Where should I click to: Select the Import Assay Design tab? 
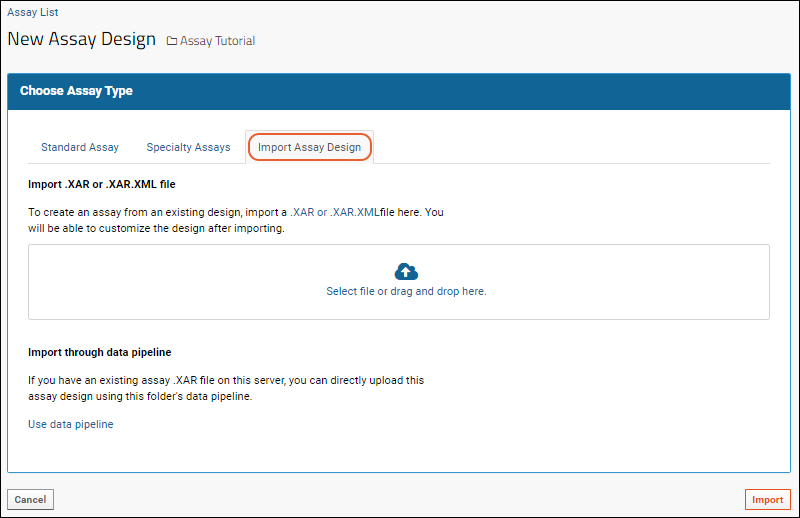tap(309, 147)
